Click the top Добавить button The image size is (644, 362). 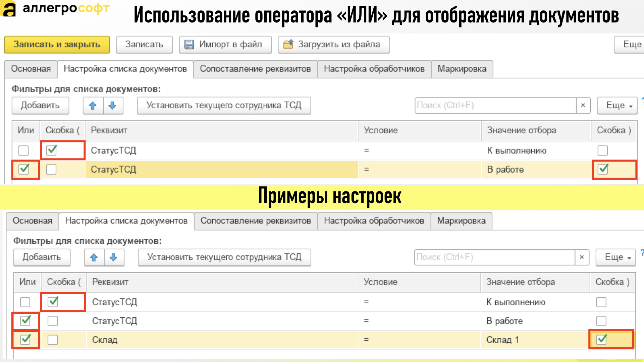click(40, 106)
